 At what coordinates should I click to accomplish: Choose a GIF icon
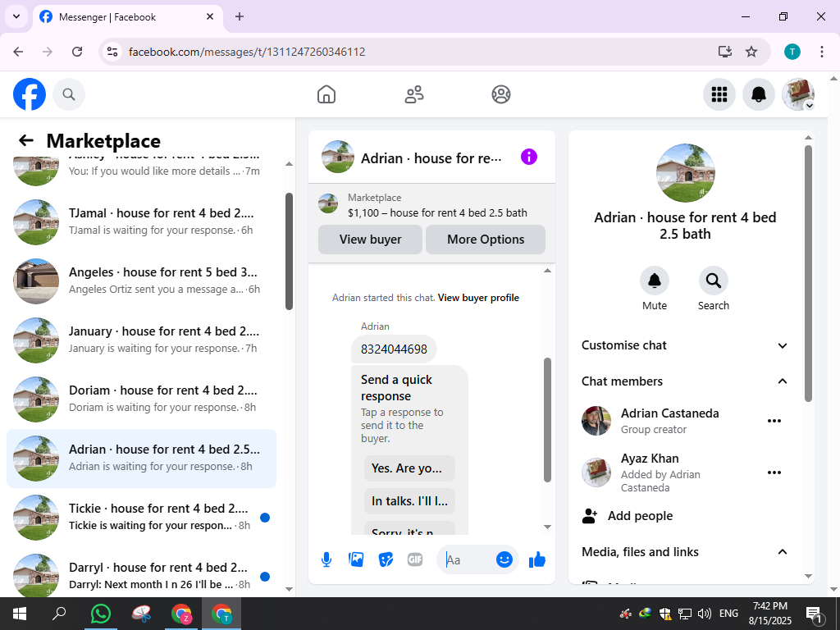click(x=415, y=559)
